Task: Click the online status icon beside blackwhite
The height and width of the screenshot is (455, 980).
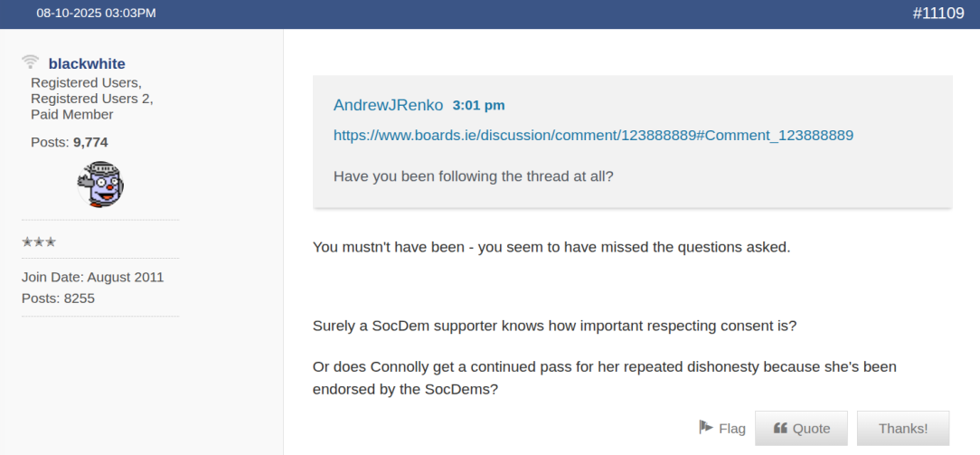Action: [31, 62]
